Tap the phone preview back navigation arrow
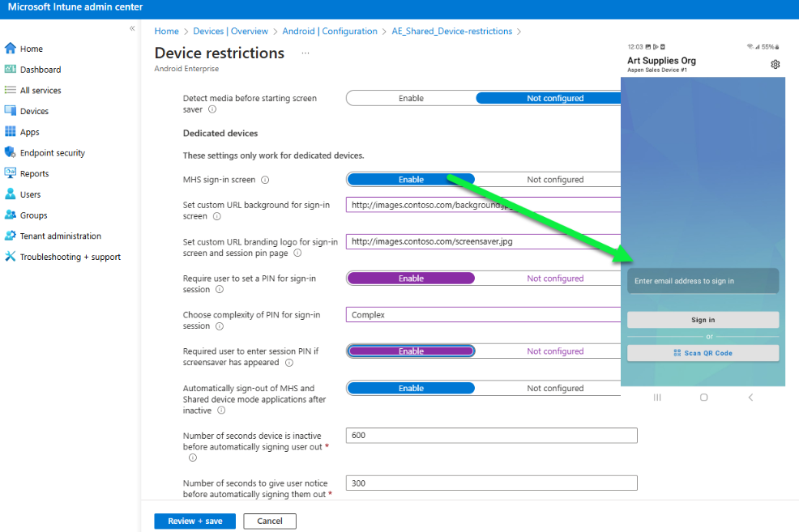 pyautogui.click(x=750, y=397)
